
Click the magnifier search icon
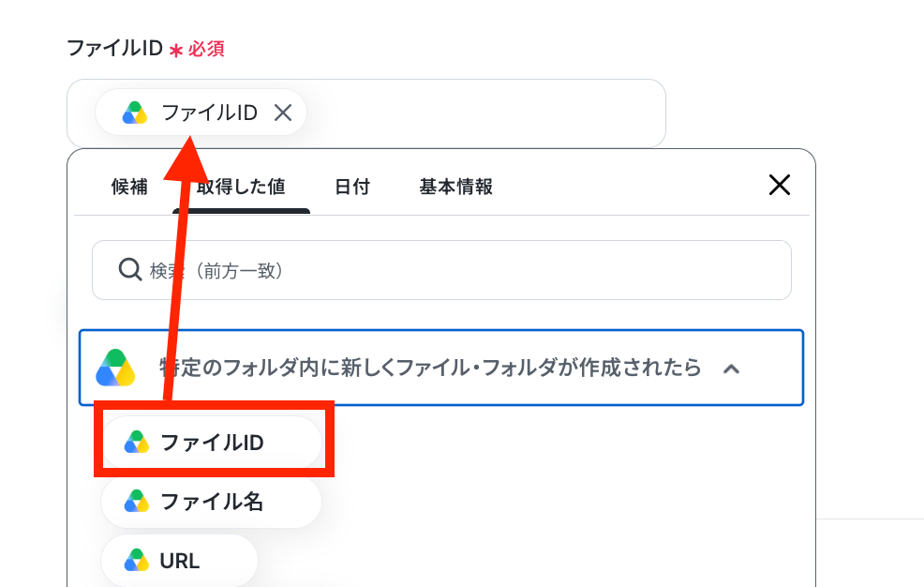(x=129, y=270)
